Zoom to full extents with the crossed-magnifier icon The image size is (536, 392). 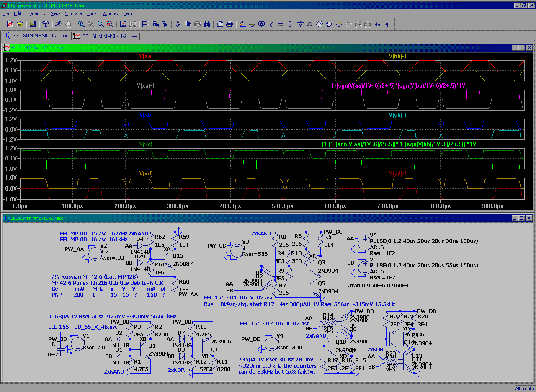click(111, 24)
